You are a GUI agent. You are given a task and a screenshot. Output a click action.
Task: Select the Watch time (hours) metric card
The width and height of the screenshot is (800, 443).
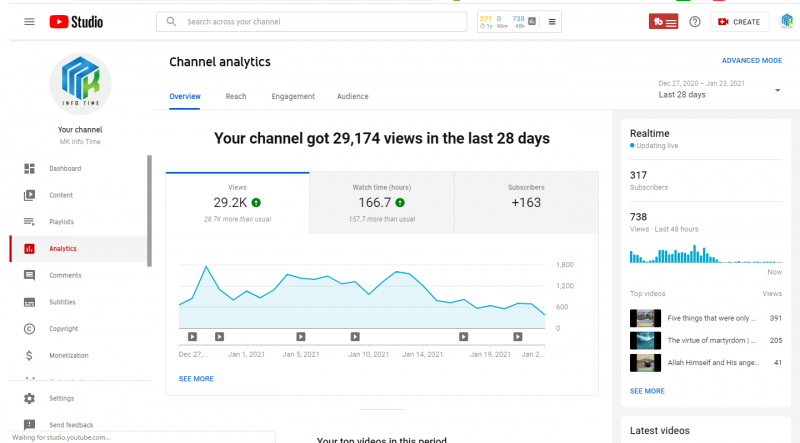(x=381, y=202)
